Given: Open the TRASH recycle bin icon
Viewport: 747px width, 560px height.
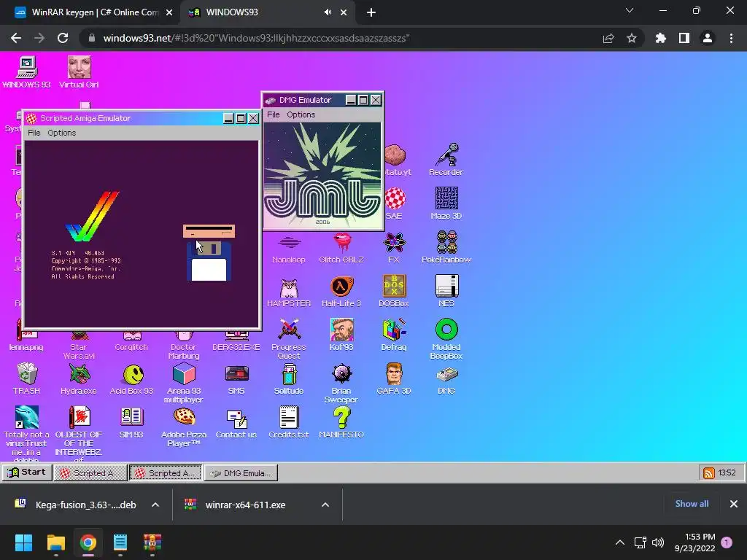Looking at the screenshot, I should coord(27,378).
